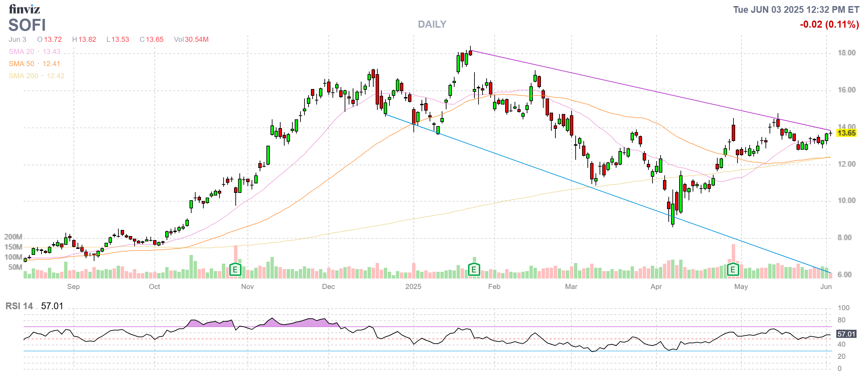The image size is (868, 379).
Task: Click the tall red late-April volume bar
Action: click(733, 252)
